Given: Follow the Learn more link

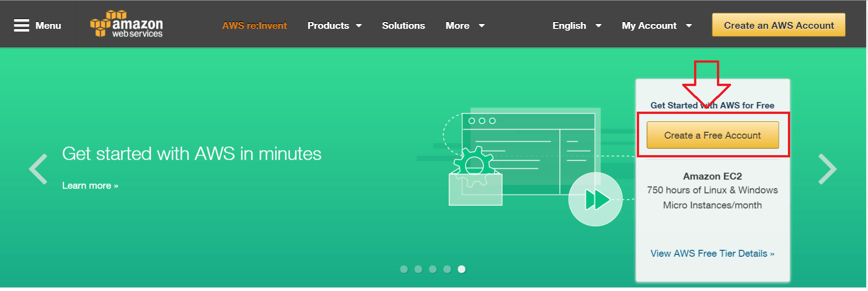Looking at the screenshot, I should point(90,186).
